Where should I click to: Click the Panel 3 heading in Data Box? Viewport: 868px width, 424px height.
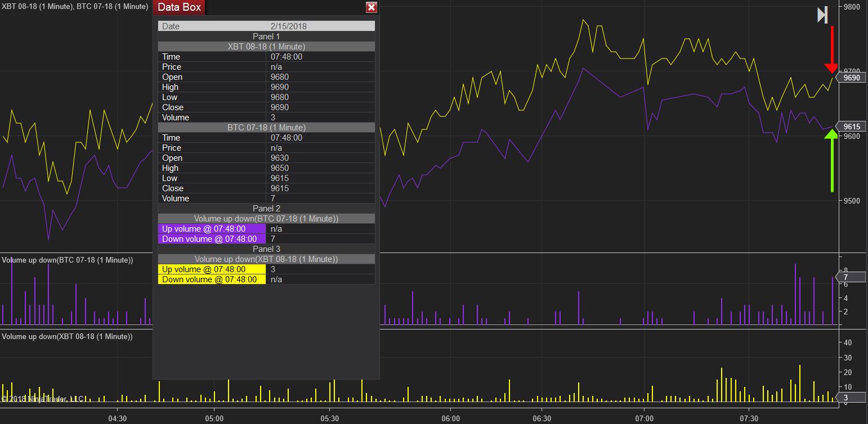coord(266,249)
